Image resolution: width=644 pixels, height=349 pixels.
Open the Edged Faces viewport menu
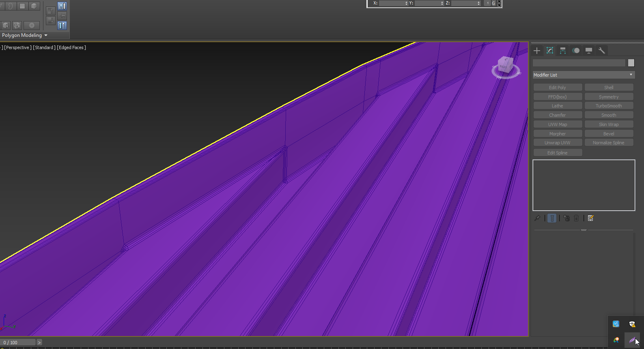click(x=71, y=47)
